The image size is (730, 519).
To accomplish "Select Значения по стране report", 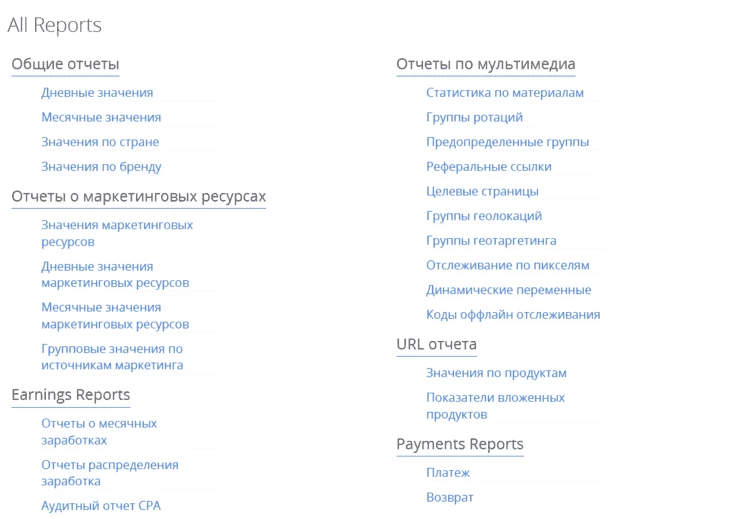I will (100, 142).
